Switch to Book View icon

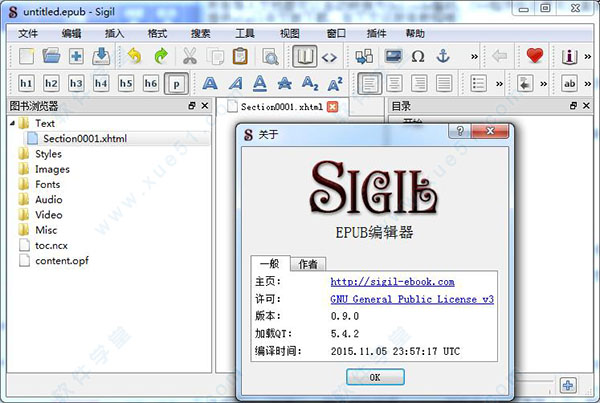(x=305, y=57)
